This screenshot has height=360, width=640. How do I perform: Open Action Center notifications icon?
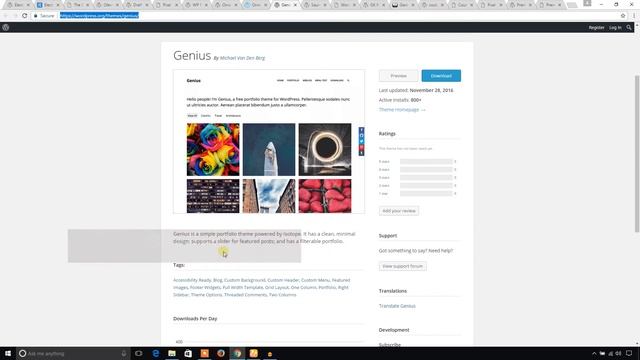(x=629, y=353)
